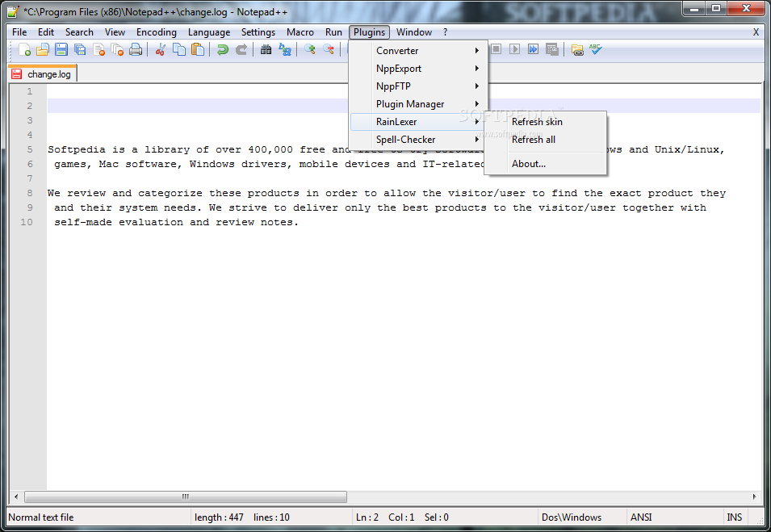Click 'Normal text file' status entry
The height and width of the screenshot is (532, 771).
(41, 517)
